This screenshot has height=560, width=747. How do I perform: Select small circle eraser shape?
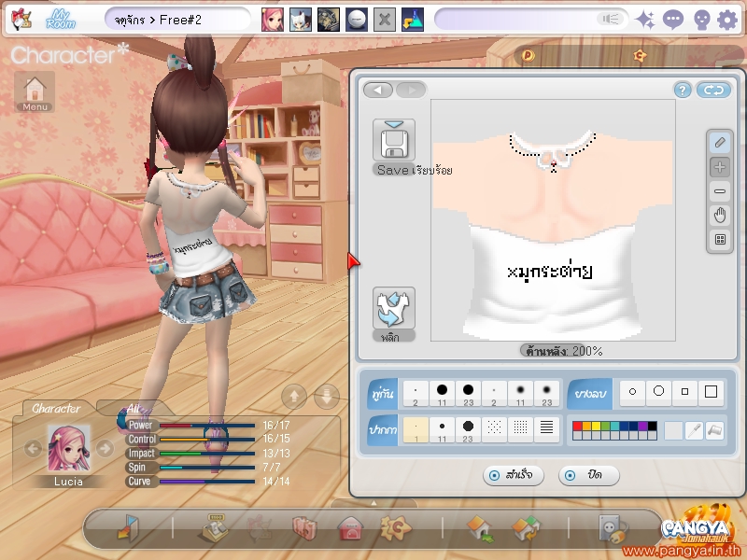click(633, 392)
